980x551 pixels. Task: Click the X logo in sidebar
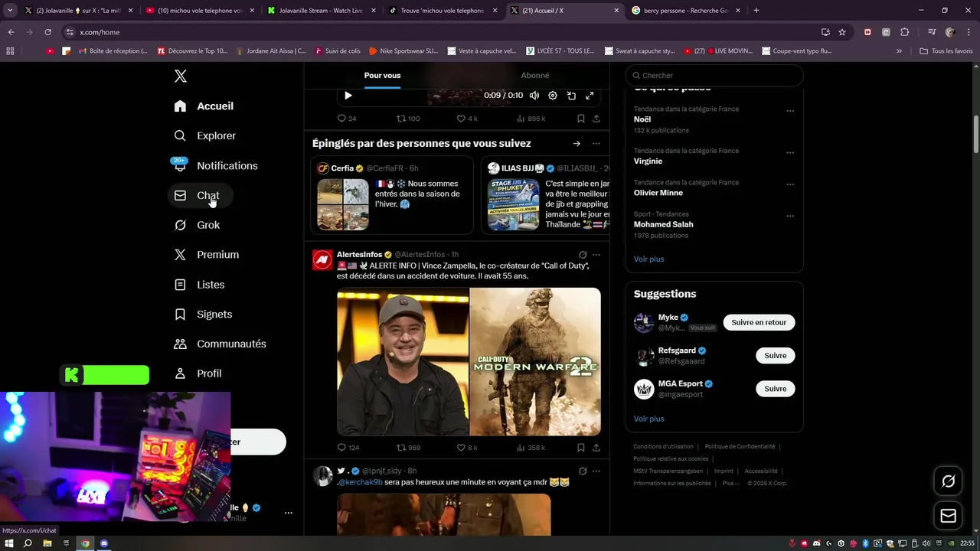[x=180, y=76]
